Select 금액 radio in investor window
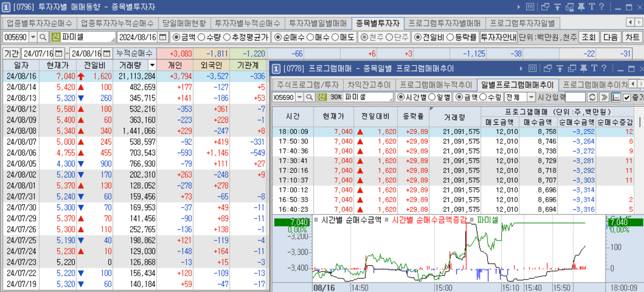 tap(176, 37)
